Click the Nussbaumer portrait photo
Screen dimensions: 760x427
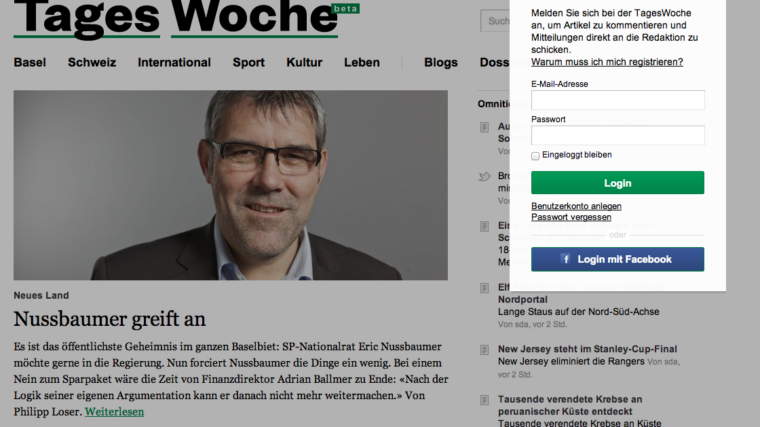coord(231,185)
